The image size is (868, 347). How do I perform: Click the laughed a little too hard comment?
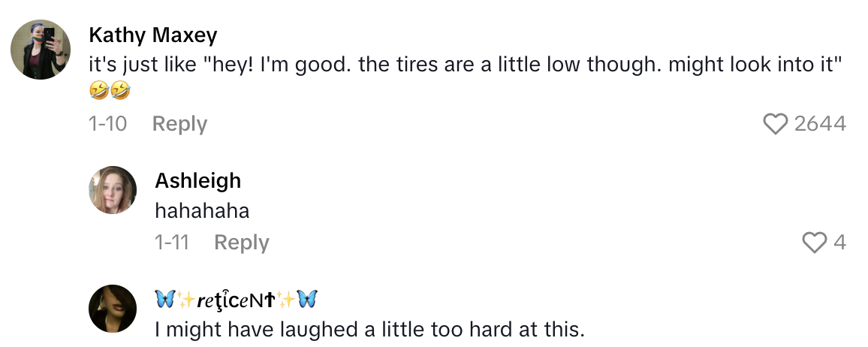[369, 329]
